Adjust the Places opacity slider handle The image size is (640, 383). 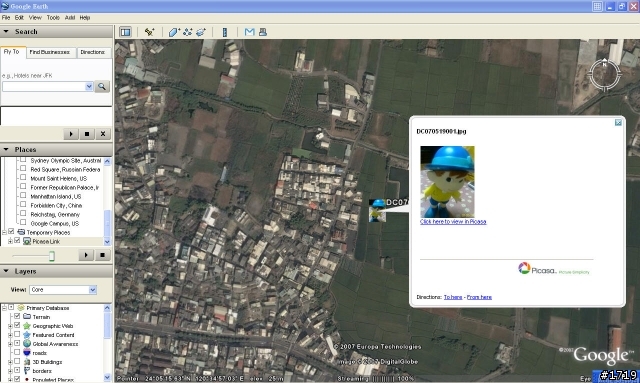tap(52, 256)
